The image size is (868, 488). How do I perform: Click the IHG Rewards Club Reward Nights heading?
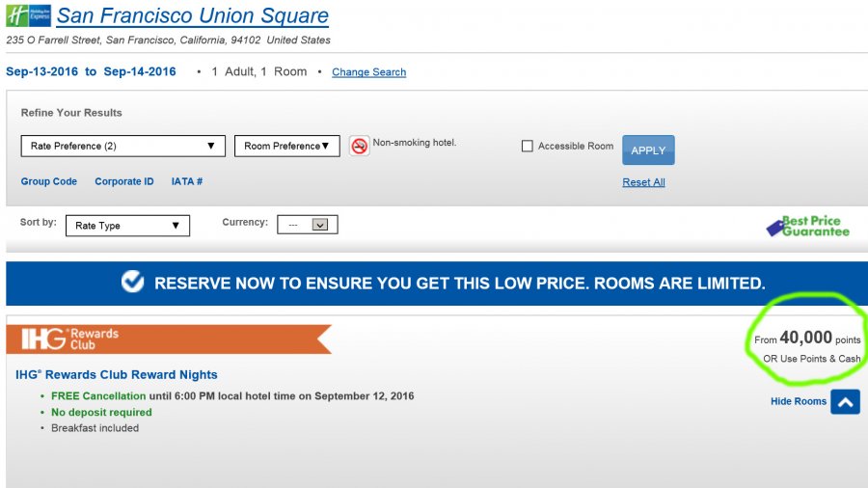(x=117, y=374)
